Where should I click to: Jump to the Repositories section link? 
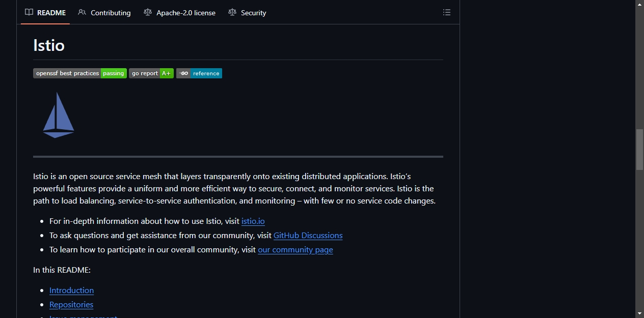(71, 304)
